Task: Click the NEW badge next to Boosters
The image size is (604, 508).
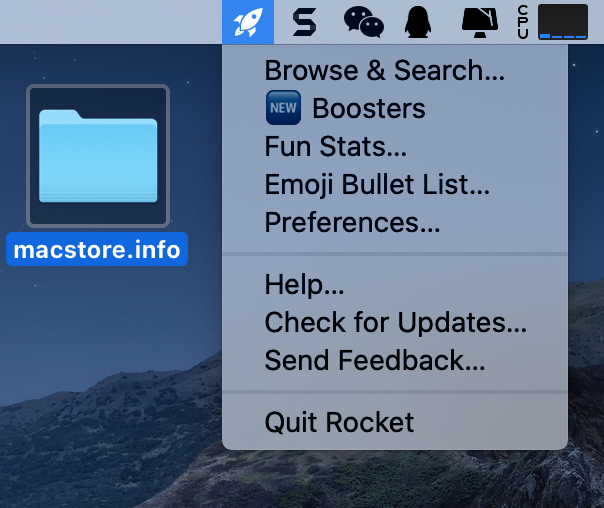Action: [x=283, y=108]
